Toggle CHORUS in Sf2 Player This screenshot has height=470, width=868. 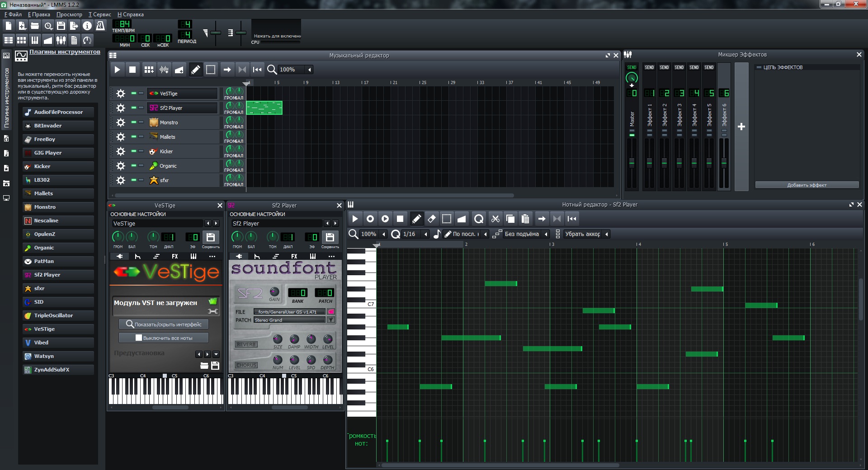[246, 365]
